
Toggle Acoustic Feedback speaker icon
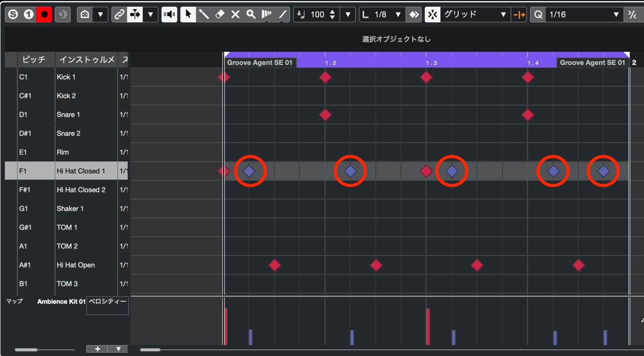coord(169,14)
